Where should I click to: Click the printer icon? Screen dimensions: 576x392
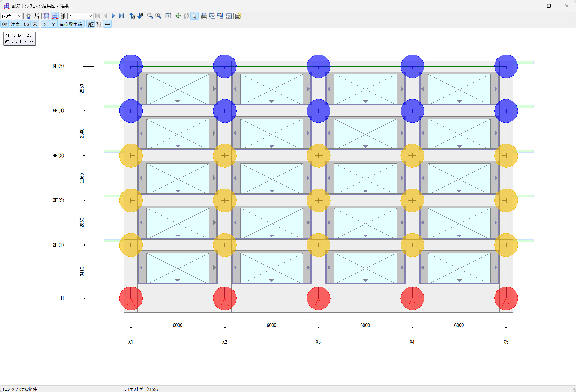pos(204,16)
